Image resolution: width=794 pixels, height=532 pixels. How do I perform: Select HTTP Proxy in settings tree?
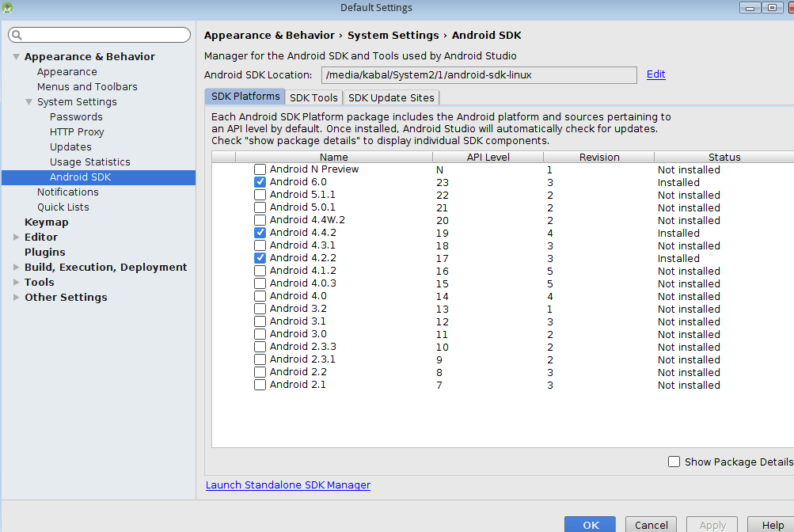click(x=77, y=132)
